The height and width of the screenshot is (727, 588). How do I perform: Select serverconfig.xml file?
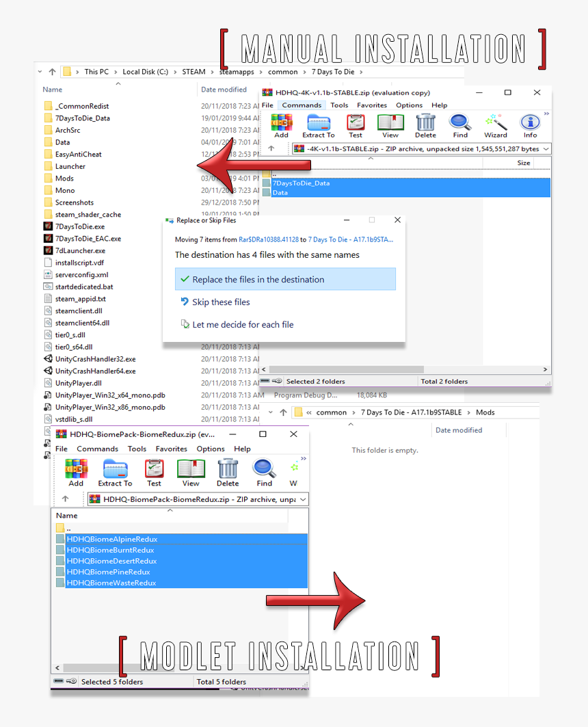pyautogui.click(x=81, y=274)
